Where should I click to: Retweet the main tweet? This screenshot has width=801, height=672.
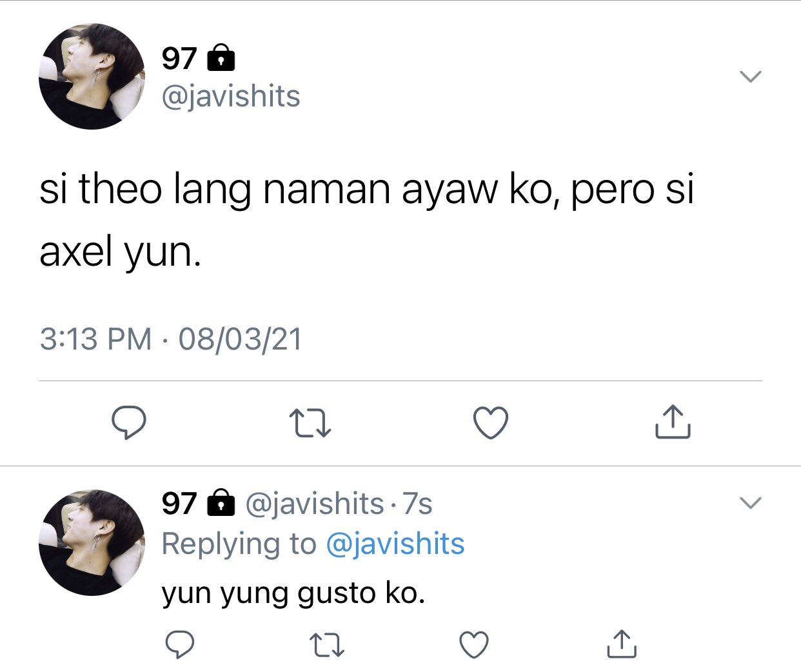(x=310, y=423)
